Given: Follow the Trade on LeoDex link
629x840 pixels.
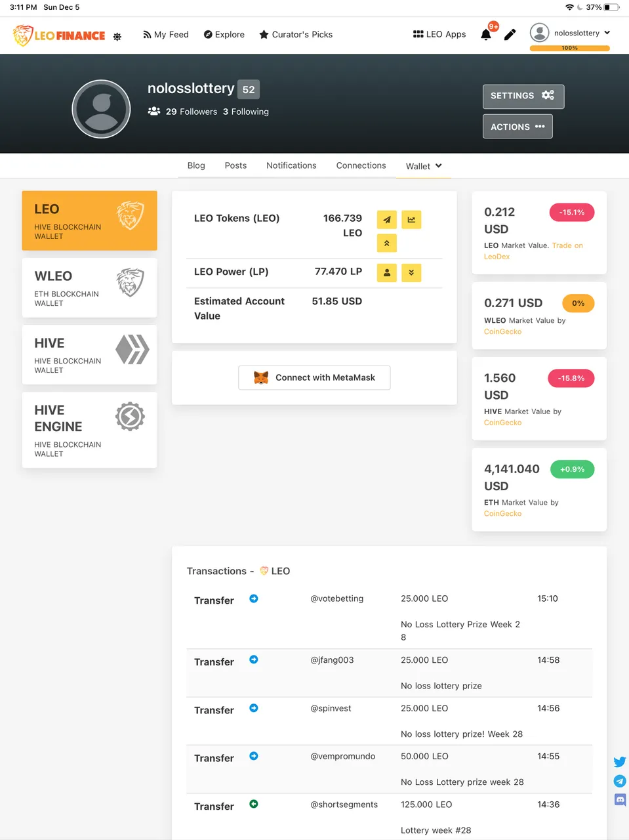Looking at the screenshot, I should tap(533, 251).
